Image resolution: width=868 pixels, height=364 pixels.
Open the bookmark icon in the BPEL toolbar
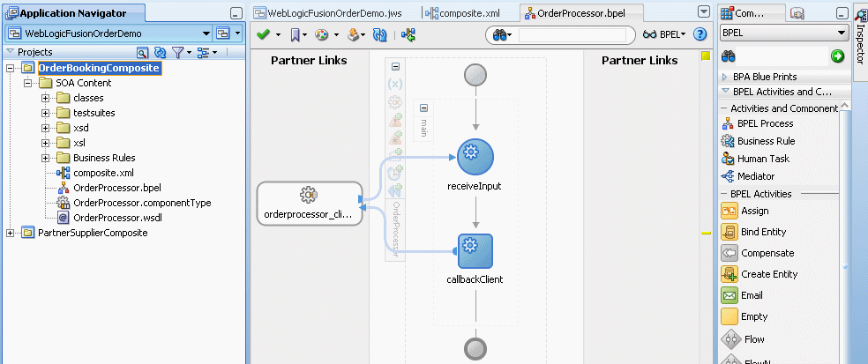(295, 35)
